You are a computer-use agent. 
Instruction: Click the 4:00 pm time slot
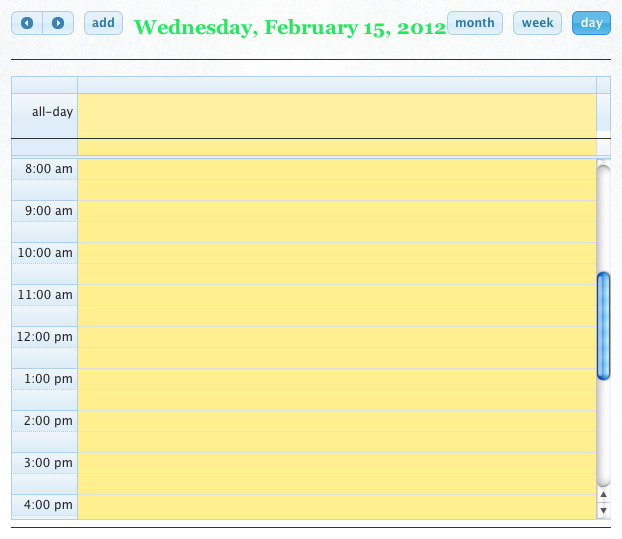(x=337, y=505)
